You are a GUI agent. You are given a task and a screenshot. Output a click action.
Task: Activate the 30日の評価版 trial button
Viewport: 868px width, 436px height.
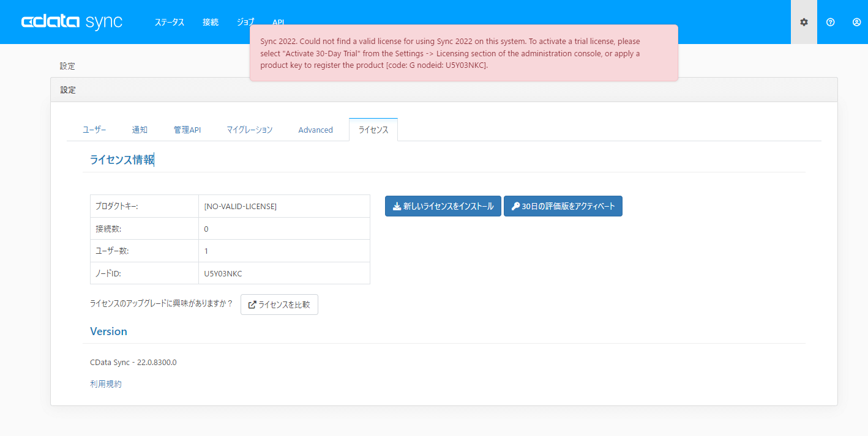(x=563, y=206)
